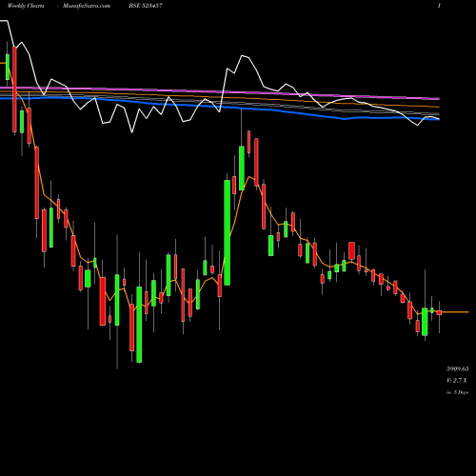Image resolution: width=476 pixels, height=476 pixels.
Task: Click the '5909.65' price value
Action: pyautogui.click(x=457, y=369)
